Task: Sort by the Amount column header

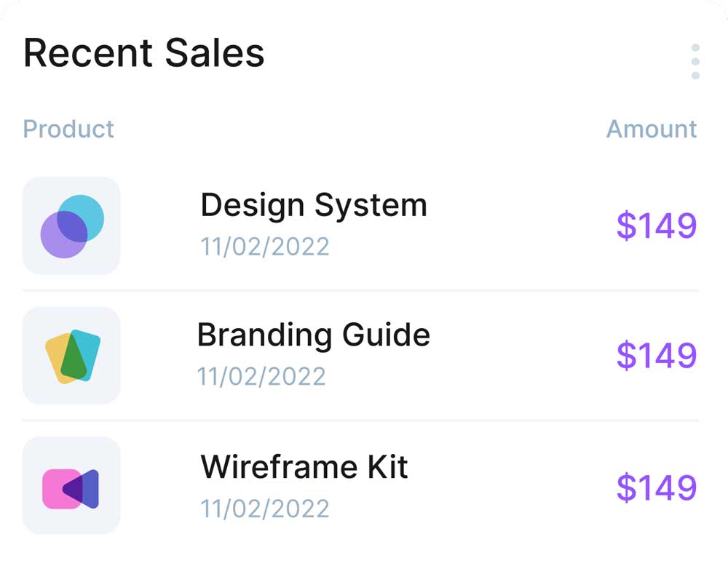Action: [652, 129]
